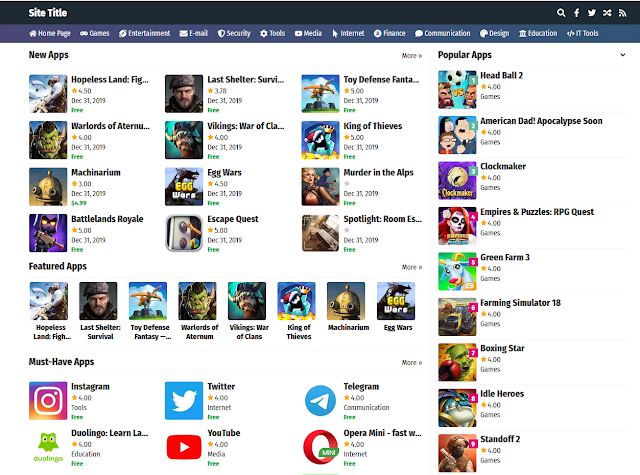Open the E-mail menu item

coord(194,33)
